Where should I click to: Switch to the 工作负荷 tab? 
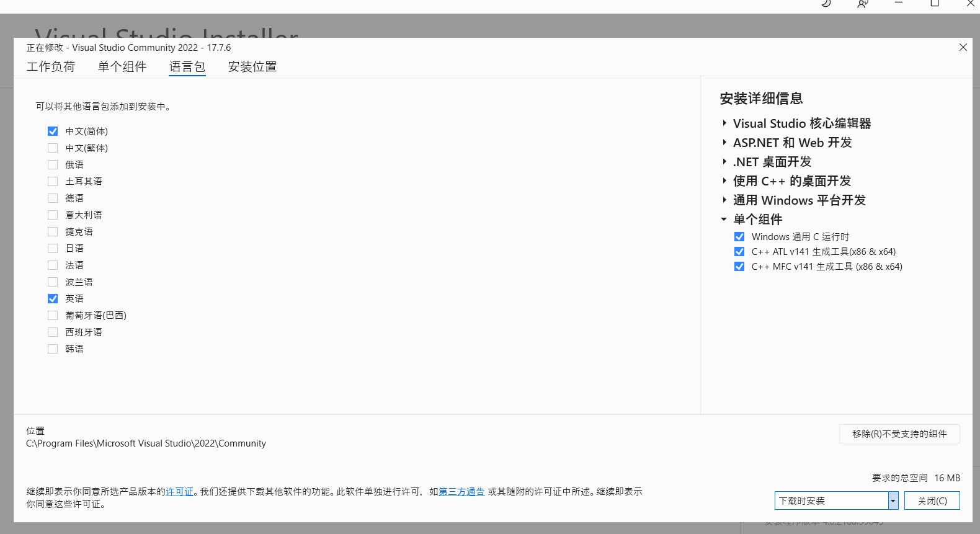click(51, 66)
